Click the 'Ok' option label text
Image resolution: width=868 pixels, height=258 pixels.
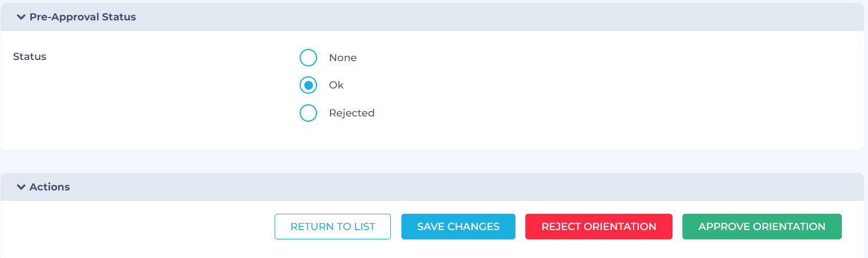[x=336, y=85]
